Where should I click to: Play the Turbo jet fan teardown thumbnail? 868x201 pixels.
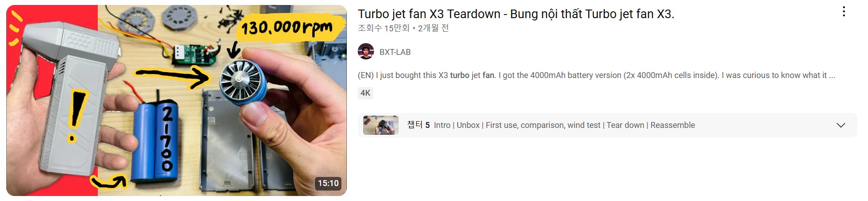pyautogui.click(x=177, y=100)
